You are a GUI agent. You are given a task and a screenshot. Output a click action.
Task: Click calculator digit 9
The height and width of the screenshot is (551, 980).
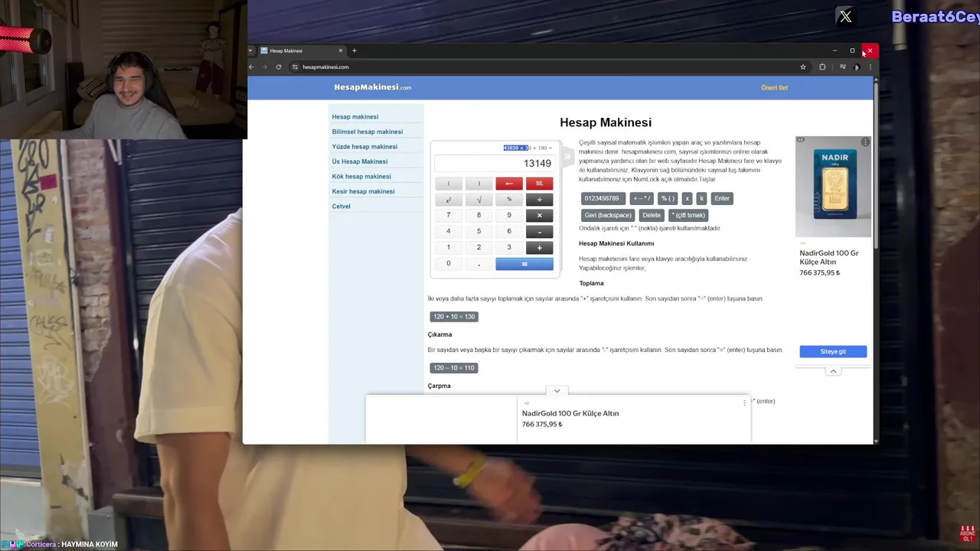(x=509, y=215)
